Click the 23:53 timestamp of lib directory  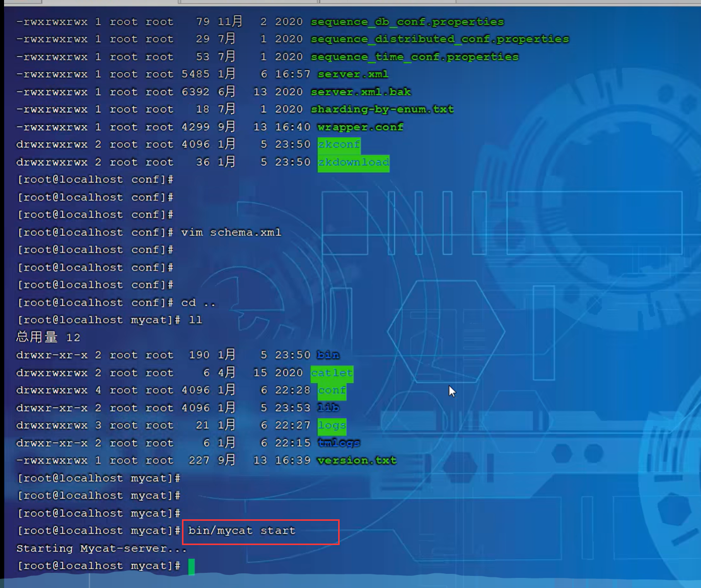tap(293, 408)
